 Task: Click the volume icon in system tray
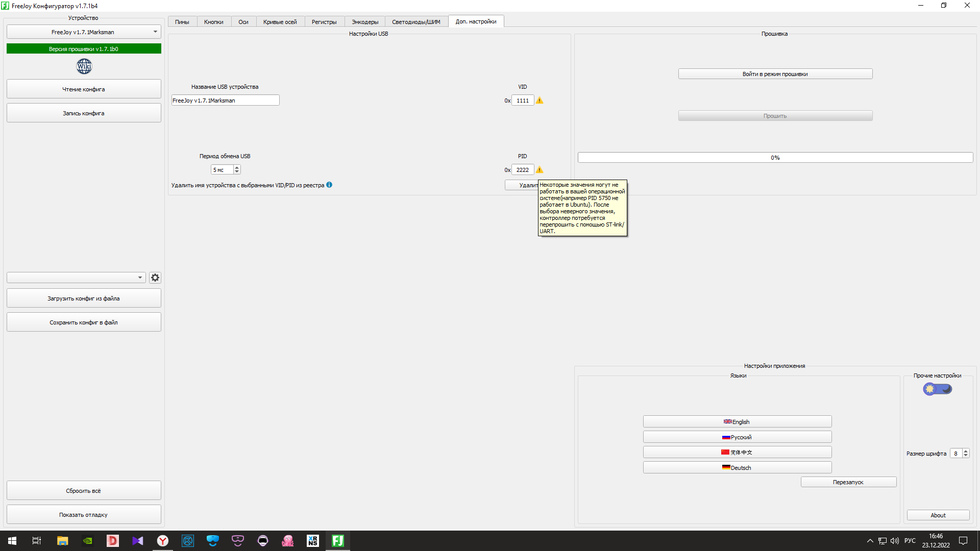(895, 541)
